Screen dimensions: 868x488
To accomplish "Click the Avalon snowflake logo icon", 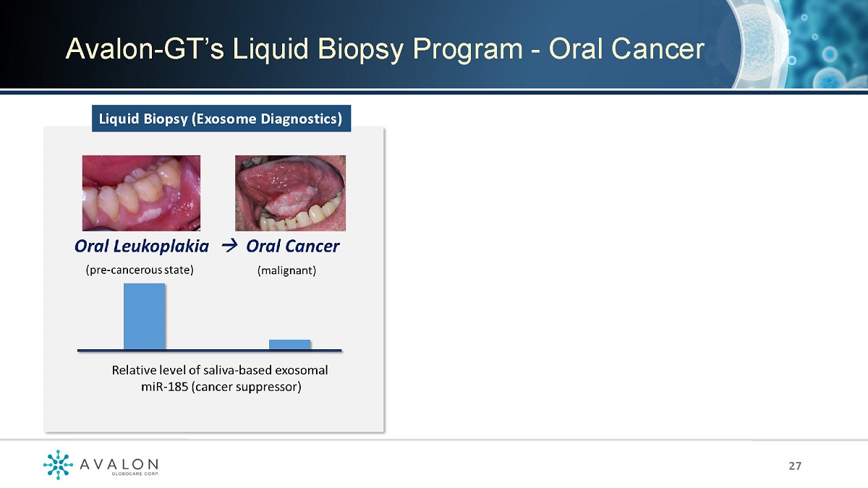I will coord(57,464).
